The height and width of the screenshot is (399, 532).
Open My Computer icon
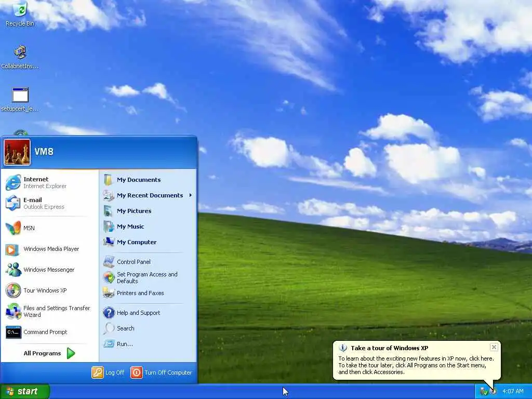[109, 242]
